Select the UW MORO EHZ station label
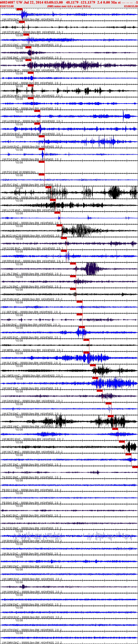138x644 pixels. (x=33, y=439)
